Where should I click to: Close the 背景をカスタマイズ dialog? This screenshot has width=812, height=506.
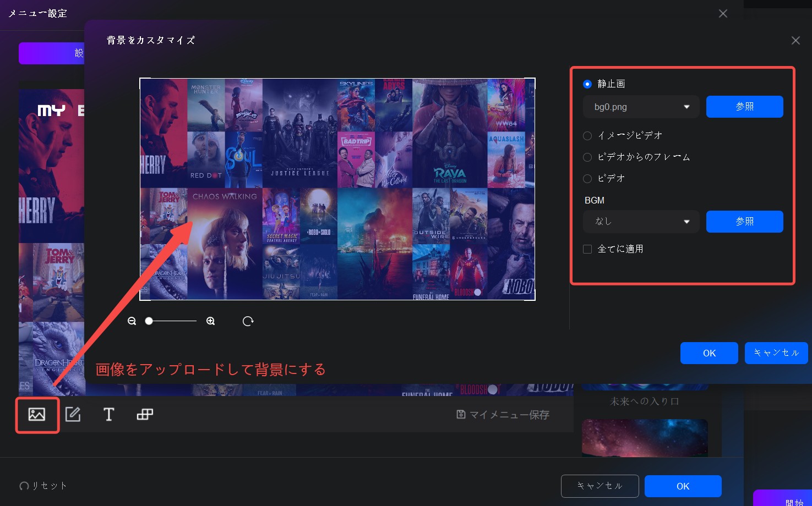coord(795,41)
